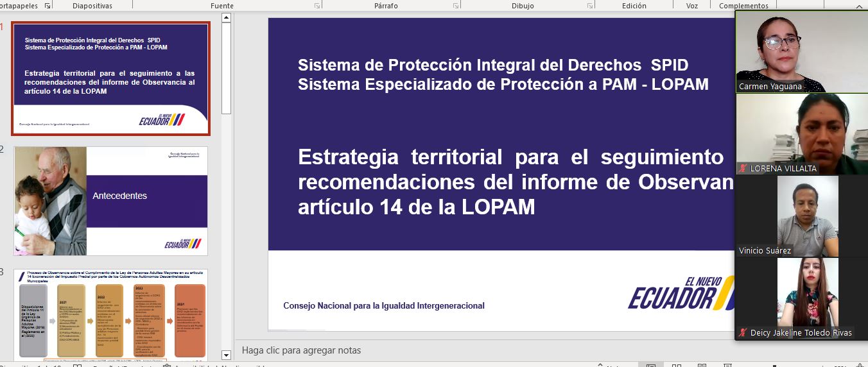Select slide 3 Proceso de Observancia thumbnail

tap(111, 314)
